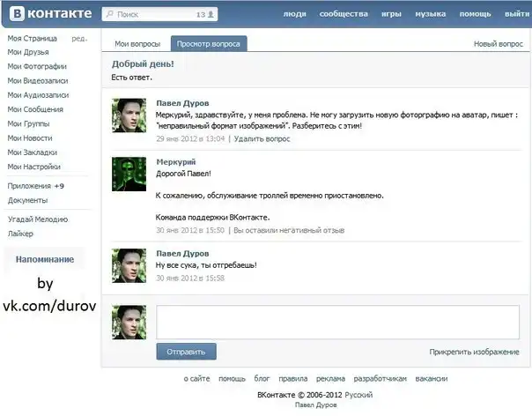Click your avatar beside the reply box
The height and width of the screenshot is (416, 532).
129,322
